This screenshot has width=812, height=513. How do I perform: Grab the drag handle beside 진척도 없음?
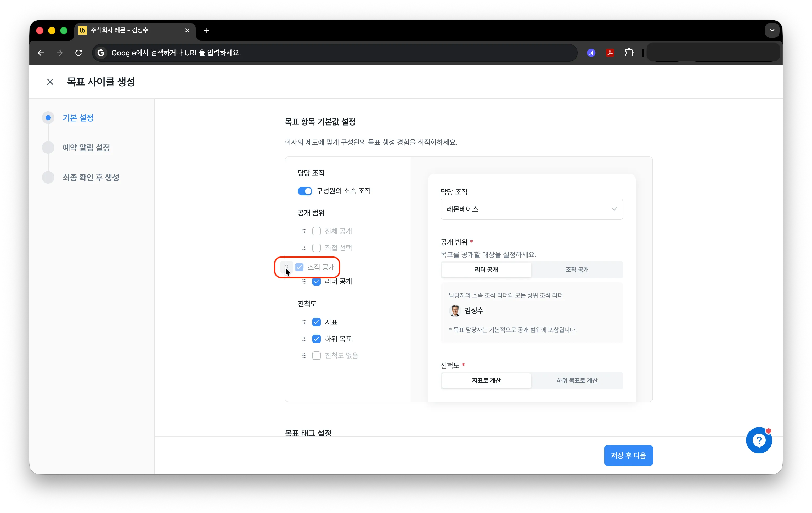(x=304, y=356)
